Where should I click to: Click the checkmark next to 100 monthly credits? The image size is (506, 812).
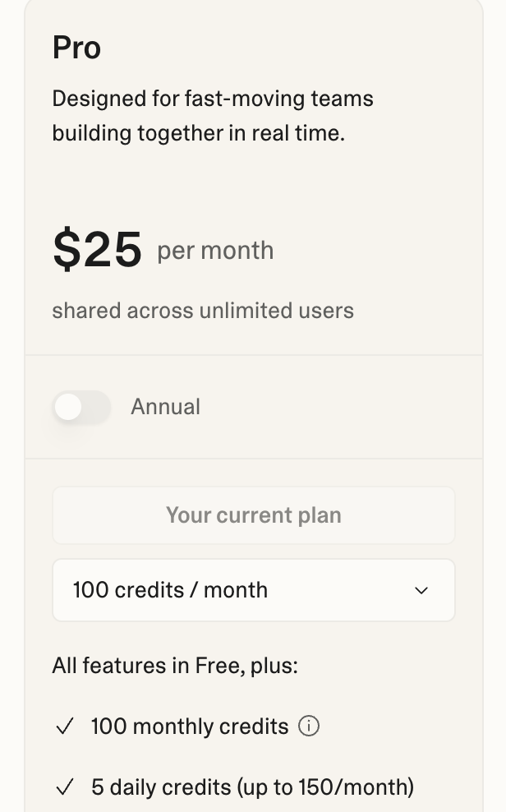click(65, 727)
